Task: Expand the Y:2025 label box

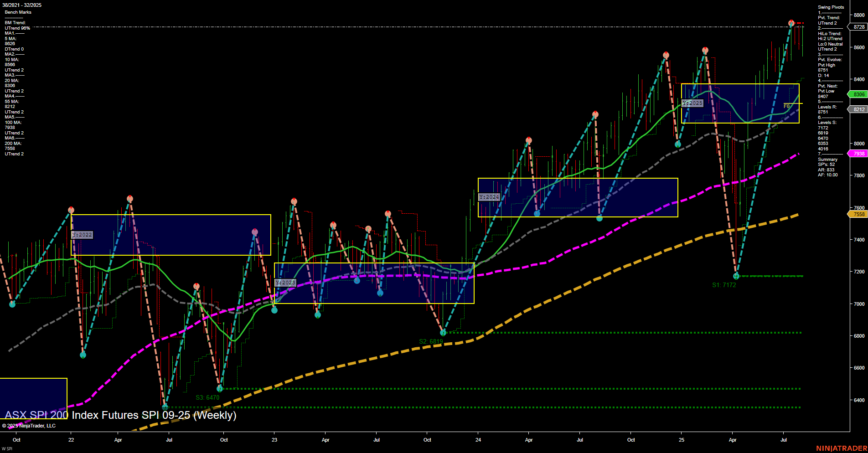Action: click(x=693, y=103)
